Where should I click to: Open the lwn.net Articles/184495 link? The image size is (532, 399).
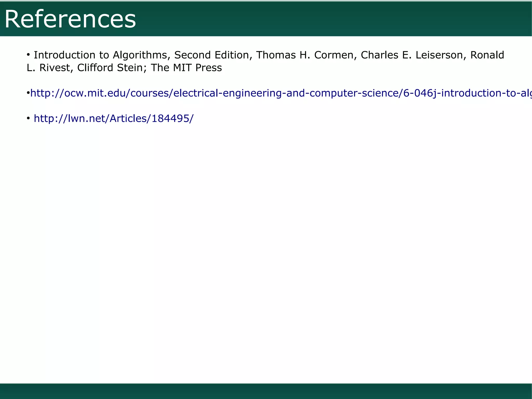114,118
